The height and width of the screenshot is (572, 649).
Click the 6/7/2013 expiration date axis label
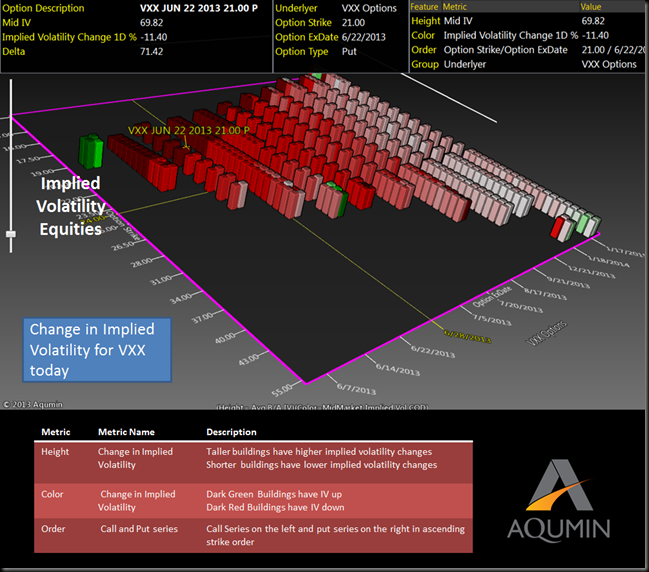click(356, 389)
